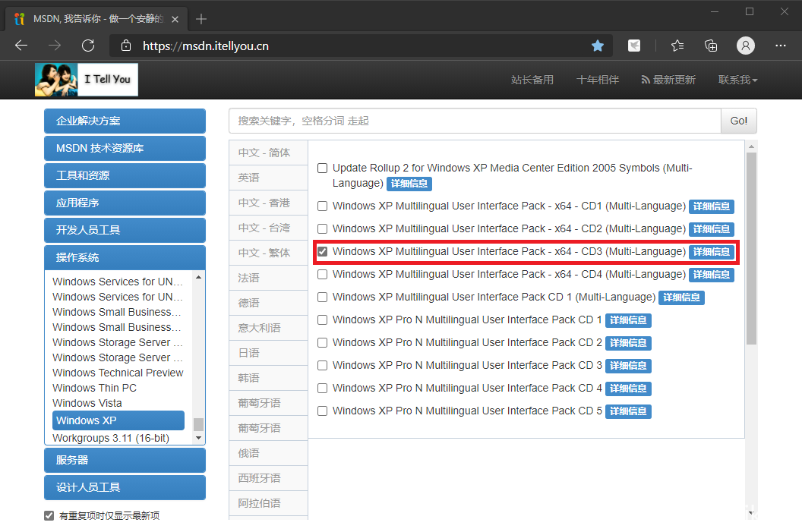
Task: Select Windows Vista in the list
Action: click(87, 403)
